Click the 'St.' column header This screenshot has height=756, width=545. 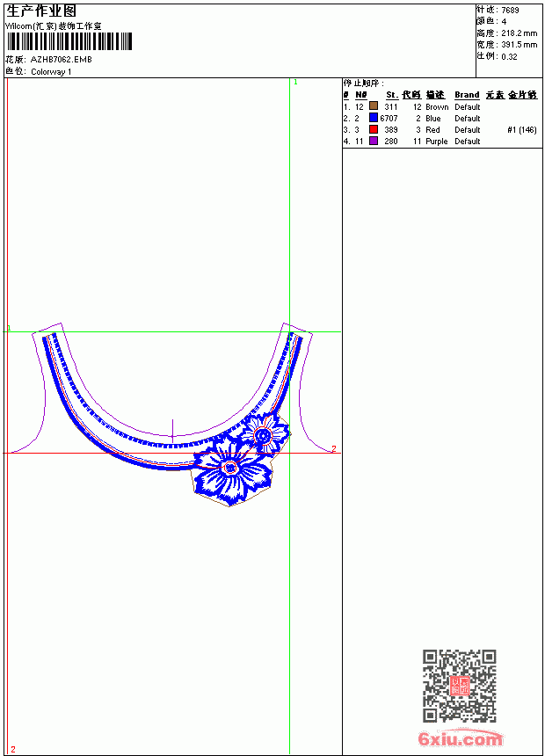coord(392,95)
